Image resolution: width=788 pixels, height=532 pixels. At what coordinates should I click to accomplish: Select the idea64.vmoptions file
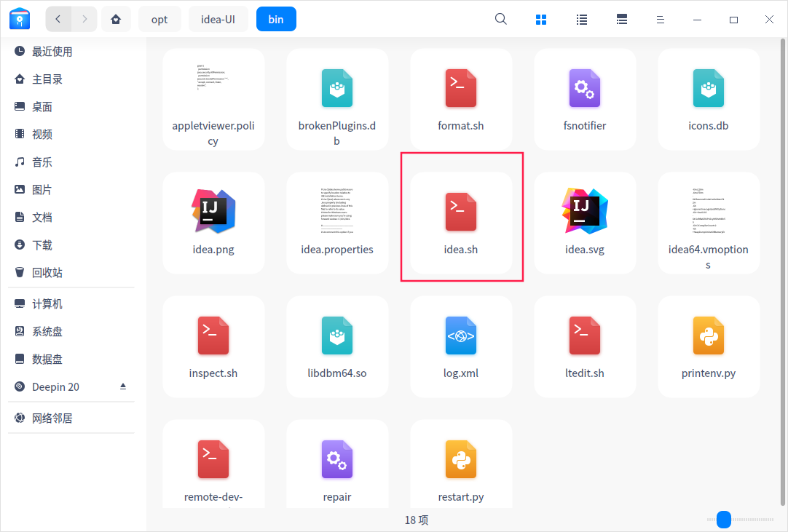click(x=708, y=222)
